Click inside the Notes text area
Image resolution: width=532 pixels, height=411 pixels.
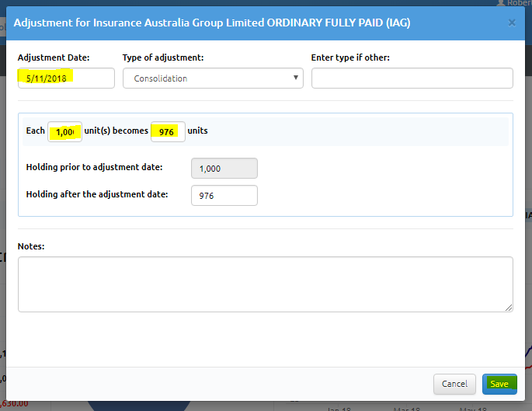(266, 284)
